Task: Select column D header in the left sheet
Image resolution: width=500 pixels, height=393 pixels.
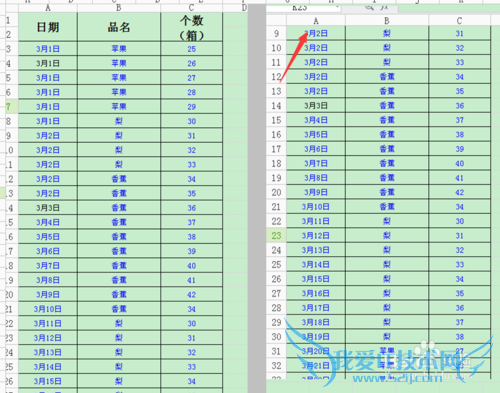Action: pyautogui.click(x=244, y=8)
